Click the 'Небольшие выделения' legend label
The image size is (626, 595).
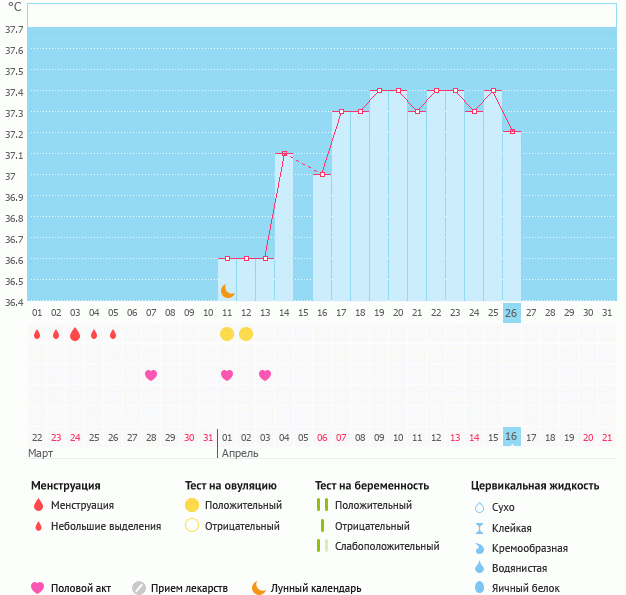pos(105,526)
